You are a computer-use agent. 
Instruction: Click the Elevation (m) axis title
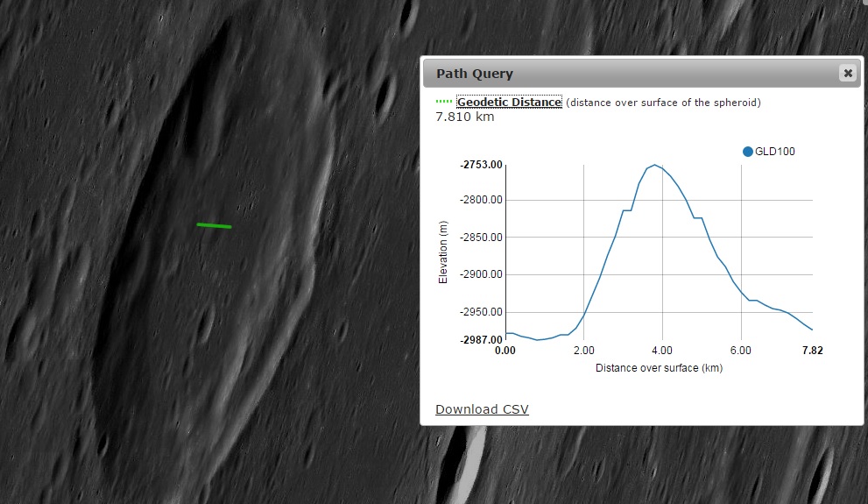443,252
